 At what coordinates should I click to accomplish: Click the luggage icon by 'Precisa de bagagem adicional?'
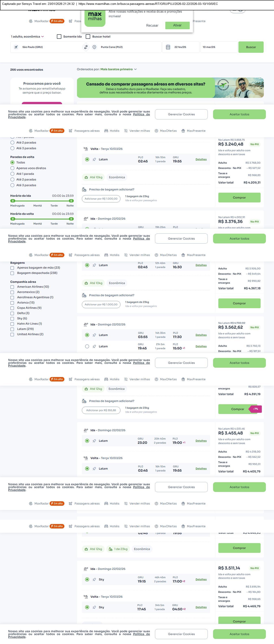pos(84,189)
